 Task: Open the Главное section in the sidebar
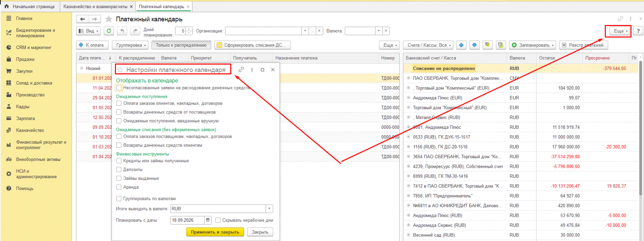pos(24,19)
